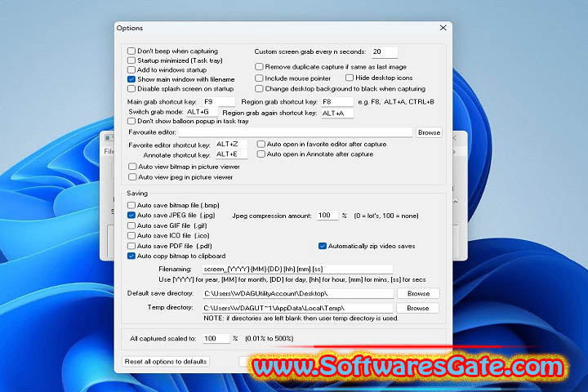Check Don't show balloon popup in task tray
The height and width of the screenshot is (392, 588).
coord(131,121)
